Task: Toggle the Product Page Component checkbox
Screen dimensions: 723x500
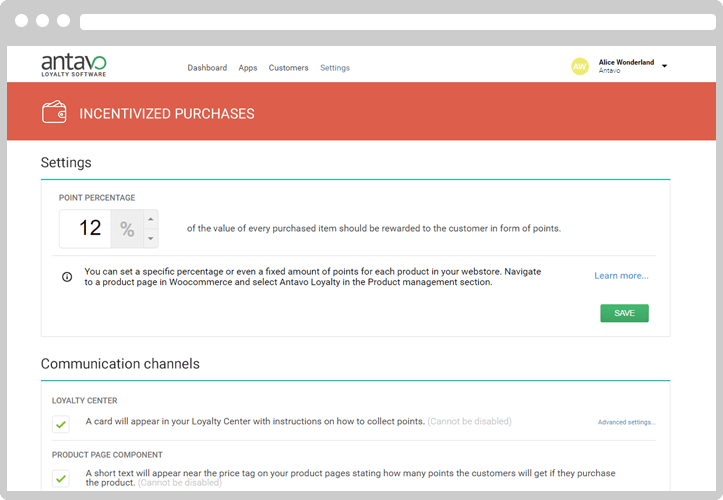Action: (x=61, y=478)
